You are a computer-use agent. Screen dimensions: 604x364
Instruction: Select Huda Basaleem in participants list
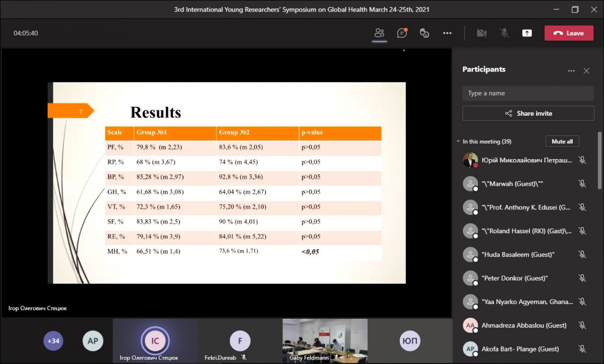(x=518, y=255)
